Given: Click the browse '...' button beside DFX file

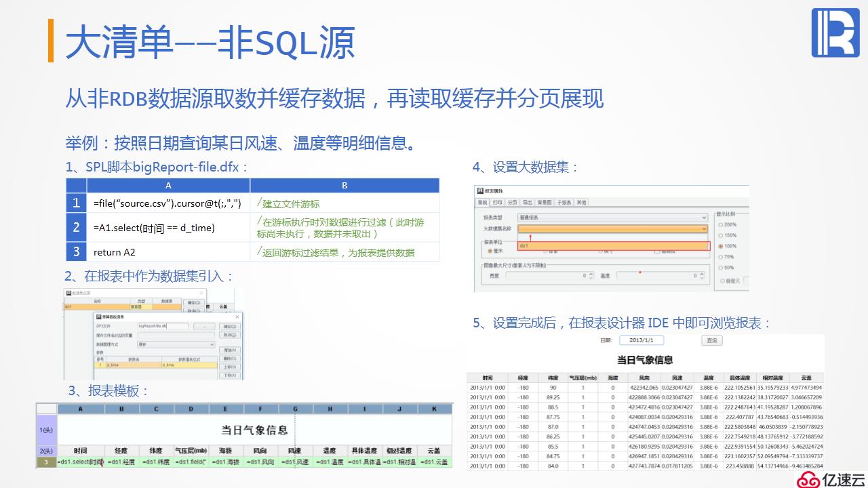Looking at the screenshot, I should pyautogui.click(x=204, y=327).
